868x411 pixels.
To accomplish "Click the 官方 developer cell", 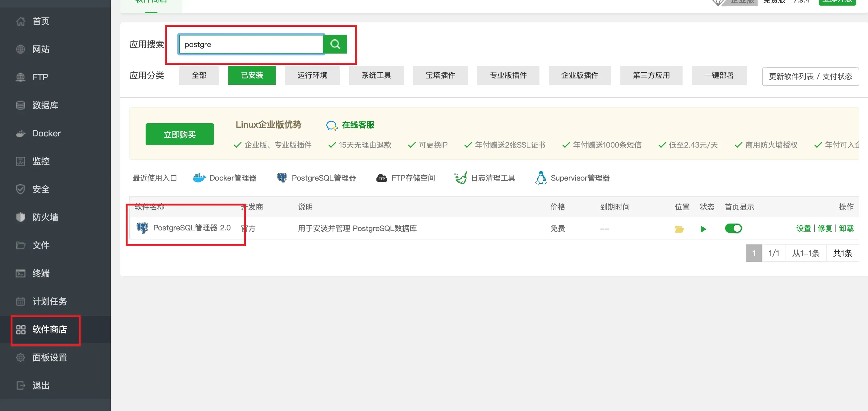I will (248, 228).
